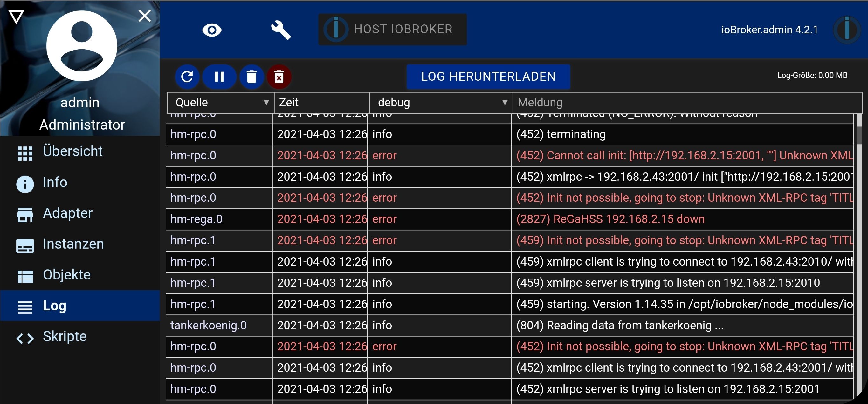This screenshot has height=404, width=868.
Task: Click the log list vertical scrollbar
Action: 859,135
